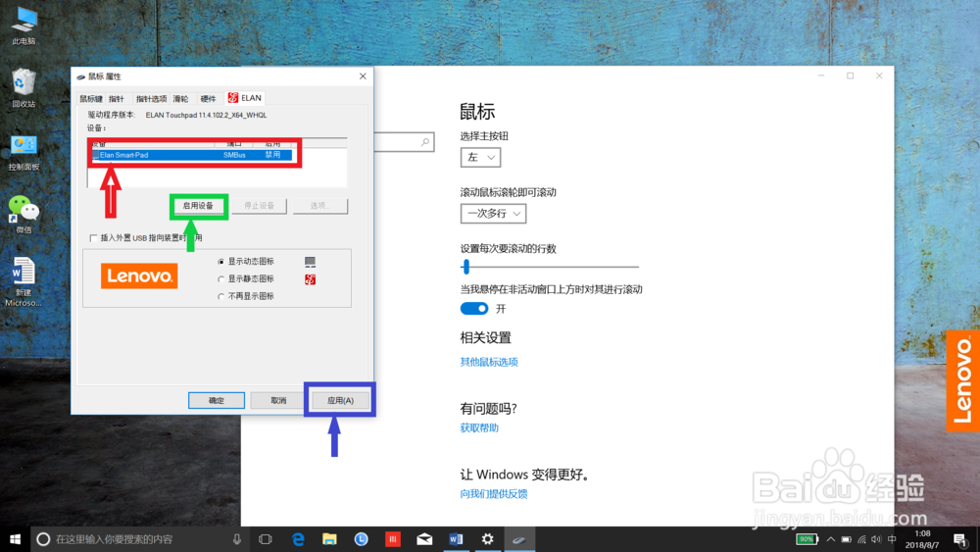Viewport: 980px width, 552px height.
Task: Click the 应用(A) button
Action: point(340,400)
